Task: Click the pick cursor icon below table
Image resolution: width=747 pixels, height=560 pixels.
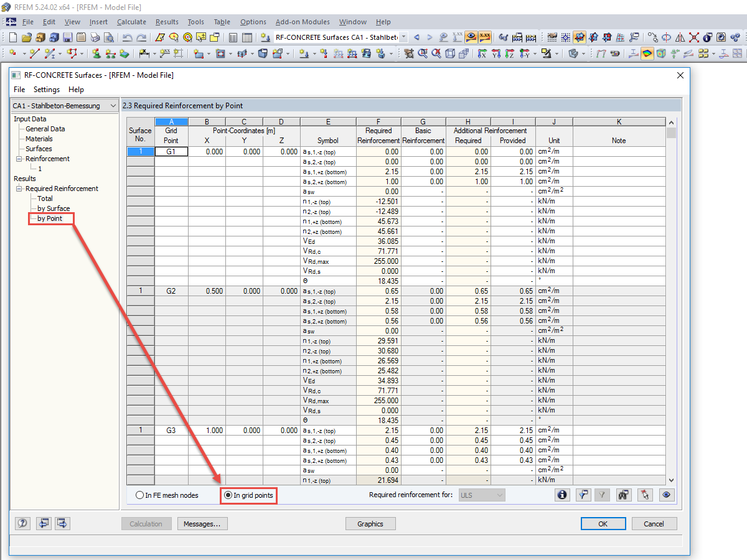Action: pos(645,495)
